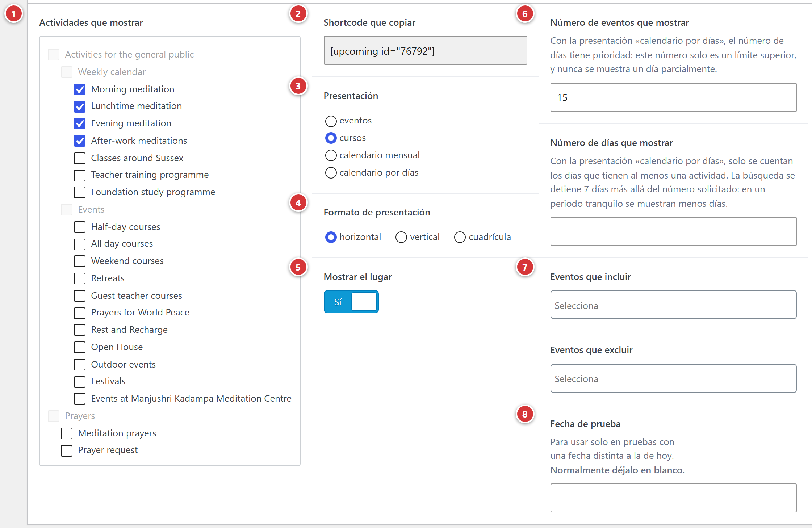Screen dimensions: 812x528
Task: Click the Número de días input
Action: click(x=673, y=231)
